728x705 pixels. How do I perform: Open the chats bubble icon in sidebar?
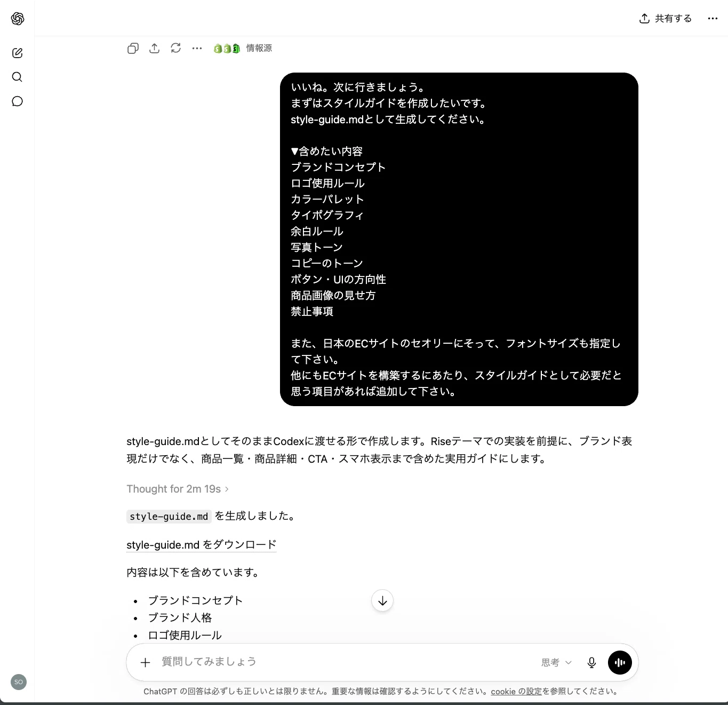point(17,101)
